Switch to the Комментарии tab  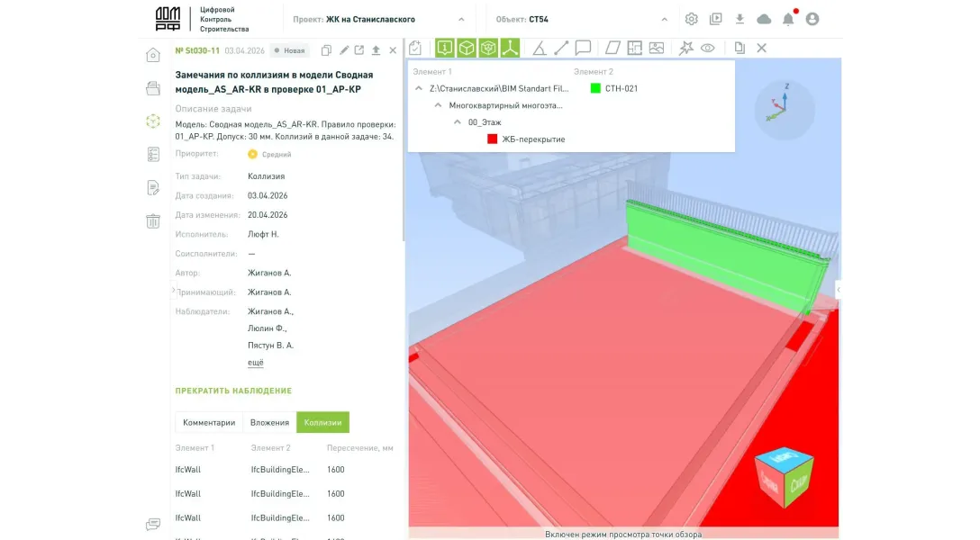pyautogui.click(x=209, y=423)
